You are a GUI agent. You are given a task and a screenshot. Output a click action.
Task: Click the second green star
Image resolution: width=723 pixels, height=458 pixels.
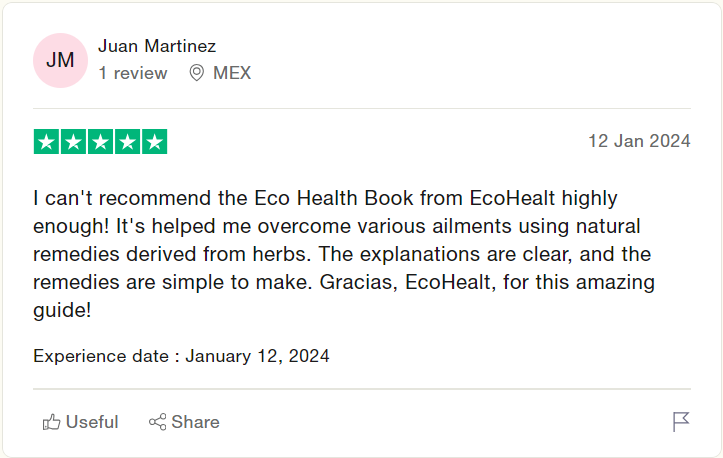73,142
